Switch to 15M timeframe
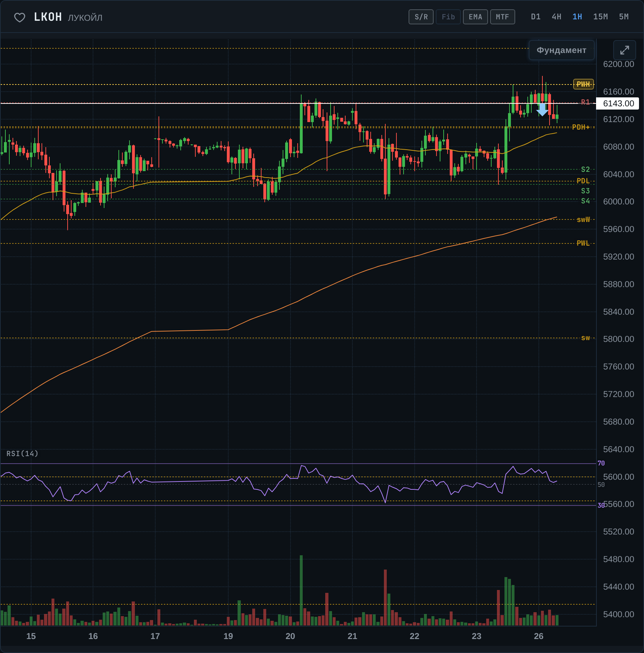Screen dimensions: 644x653 point(600,17)
